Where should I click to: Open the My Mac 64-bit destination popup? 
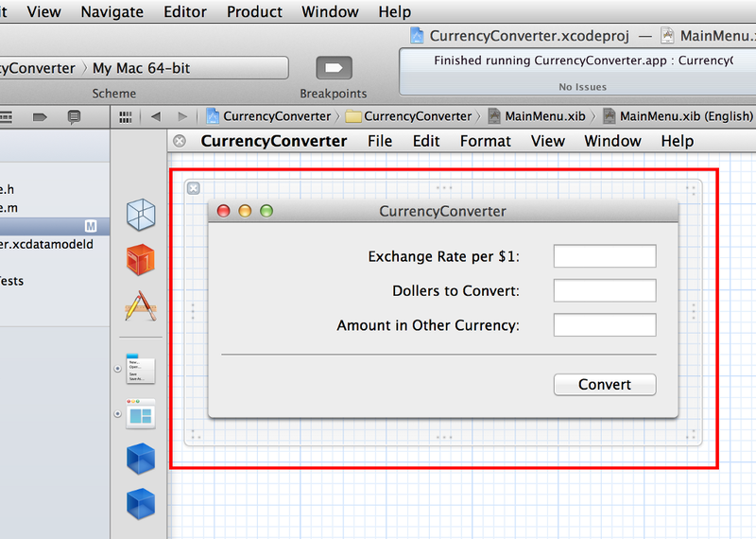pyautogui.click(x=187, y=68)
